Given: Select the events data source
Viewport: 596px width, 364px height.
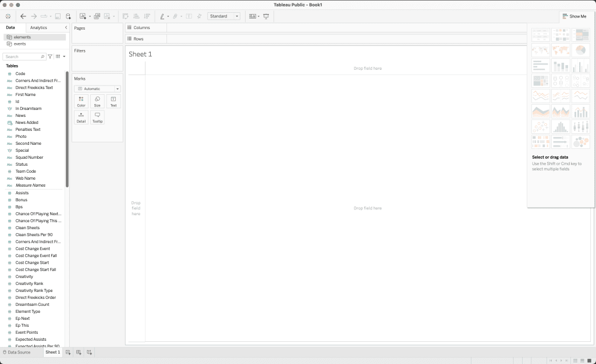Looking at the screenshot, I should pyautogui.click(x=34, y=44).
